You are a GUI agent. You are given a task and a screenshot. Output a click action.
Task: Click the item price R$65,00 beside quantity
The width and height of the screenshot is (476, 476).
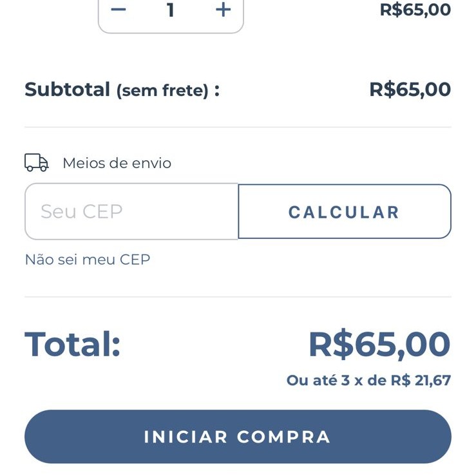[x=415, y=10]
